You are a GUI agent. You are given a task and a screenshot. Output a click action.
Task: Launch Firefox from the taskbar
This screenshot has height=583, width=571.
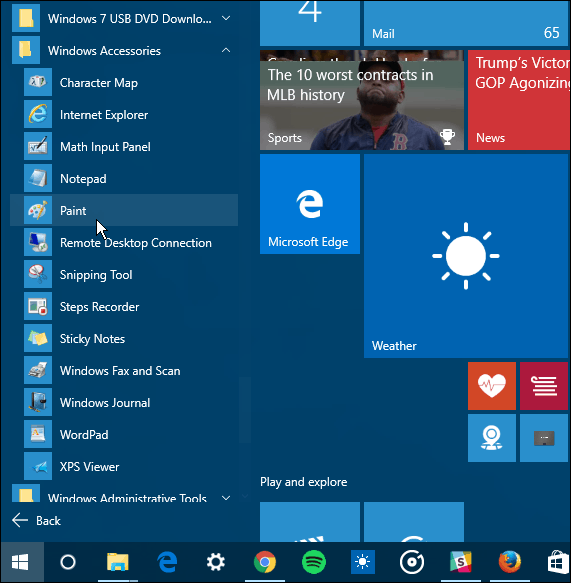[x=509, y=562]
